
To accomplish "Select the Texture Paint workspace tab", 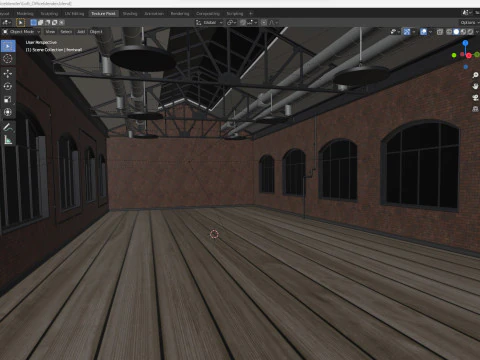I will pyautogui.click(x=103, y=14).
